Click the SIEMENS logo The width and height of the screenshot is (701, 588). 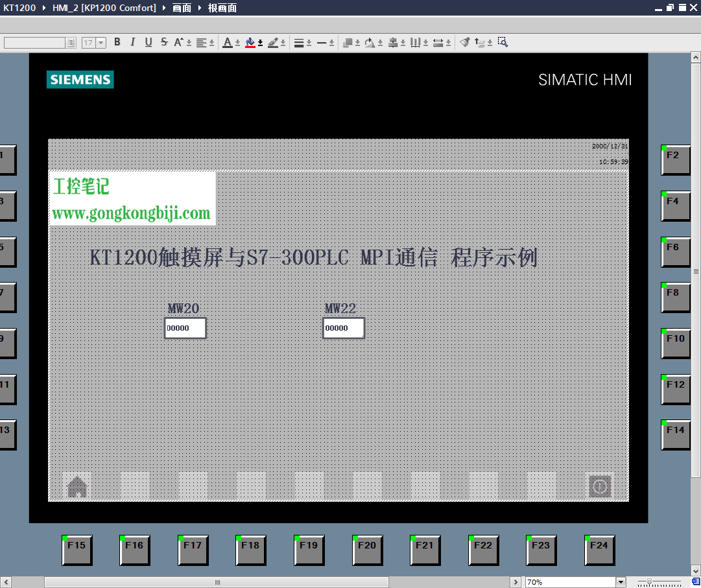click(x=80, y=80)
